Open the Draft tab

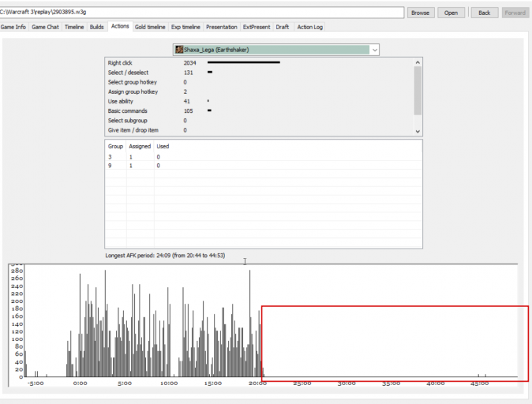pos(283,27)
